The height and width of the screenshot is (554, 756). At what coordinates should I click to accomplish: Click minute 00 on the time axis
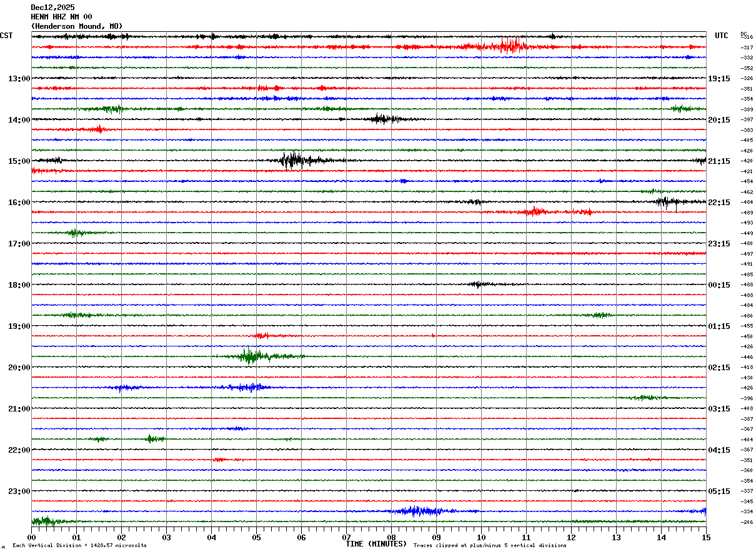[x=31, y=537]
